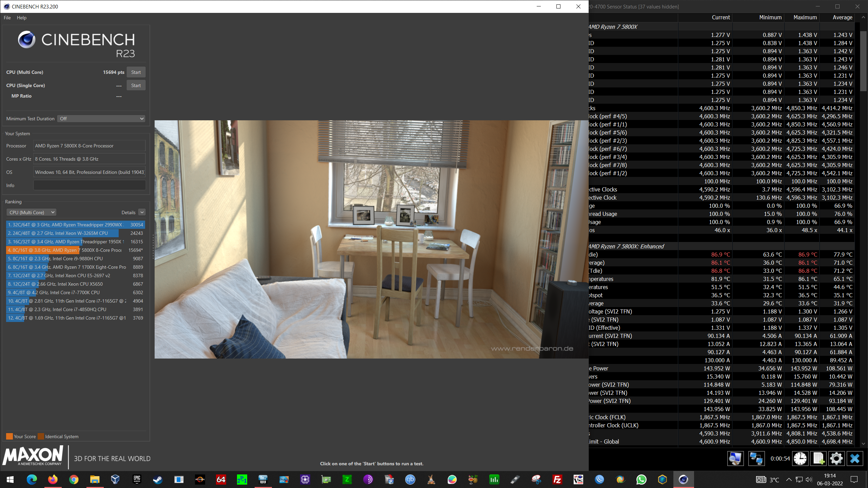Click the HWiNFO clock reset timer icon

point(800,459)
